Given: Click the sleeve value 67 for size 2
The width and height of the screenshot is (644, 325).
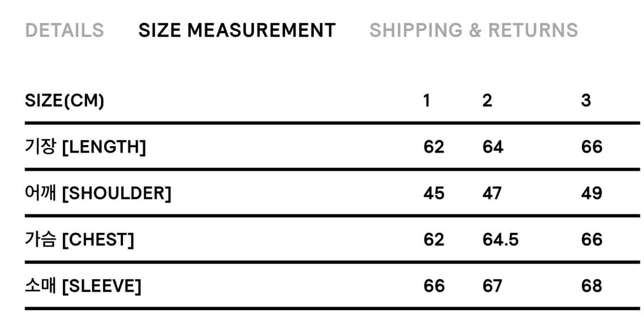Looking at the screenshot, I should pos(492,285).
